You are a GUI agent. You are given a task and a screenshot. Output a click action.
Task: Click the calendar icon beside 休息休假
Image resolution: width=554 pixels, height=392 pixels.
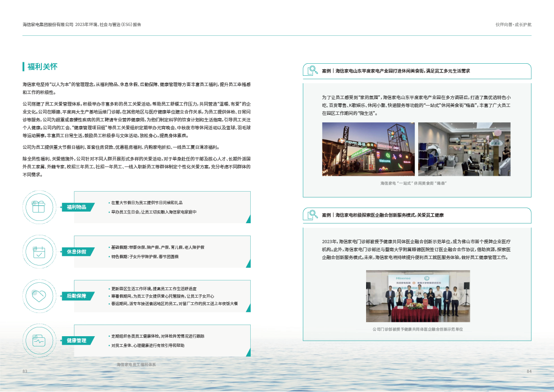(x=39, y=252)
